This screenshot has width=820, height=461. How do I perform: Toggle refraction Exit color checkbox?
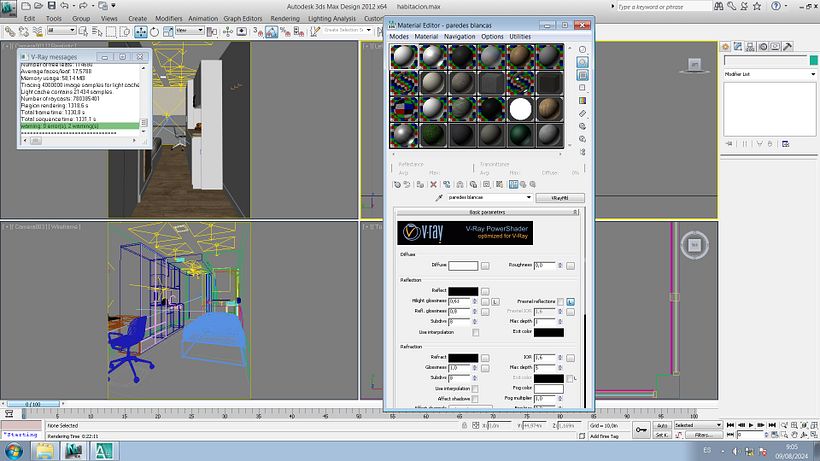click(x=570, y=378)
